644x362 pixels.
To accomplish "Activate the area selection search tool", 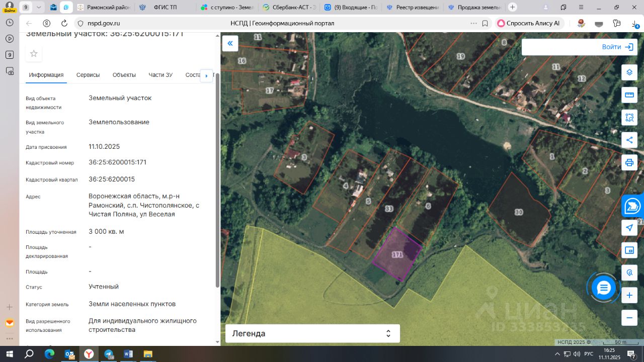I will pos(629,118).
